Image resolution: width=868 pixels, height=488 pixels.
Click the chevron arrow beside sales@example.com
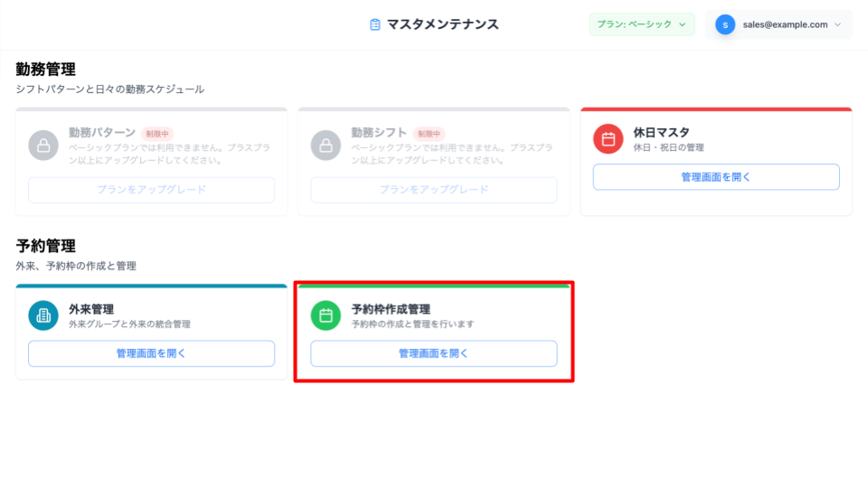click(x=837, y=24)
